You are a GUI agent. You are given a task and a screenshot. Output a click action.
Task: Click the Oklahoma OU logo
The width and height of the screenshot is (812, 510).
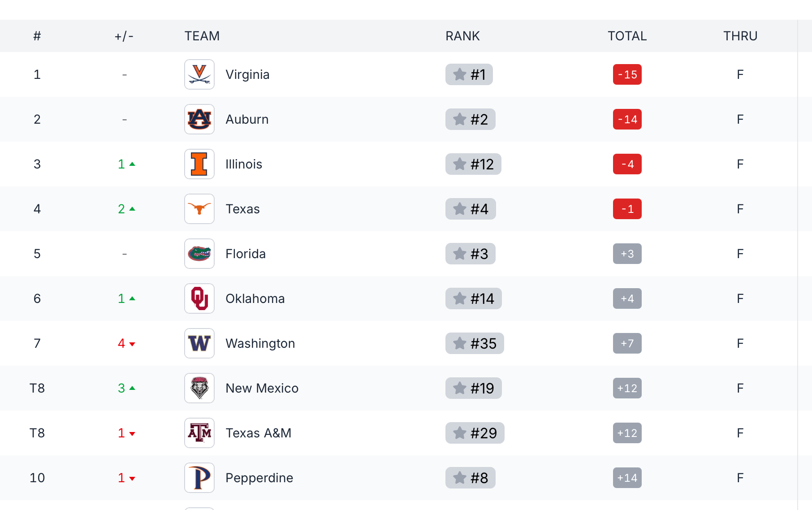(199, 298)
